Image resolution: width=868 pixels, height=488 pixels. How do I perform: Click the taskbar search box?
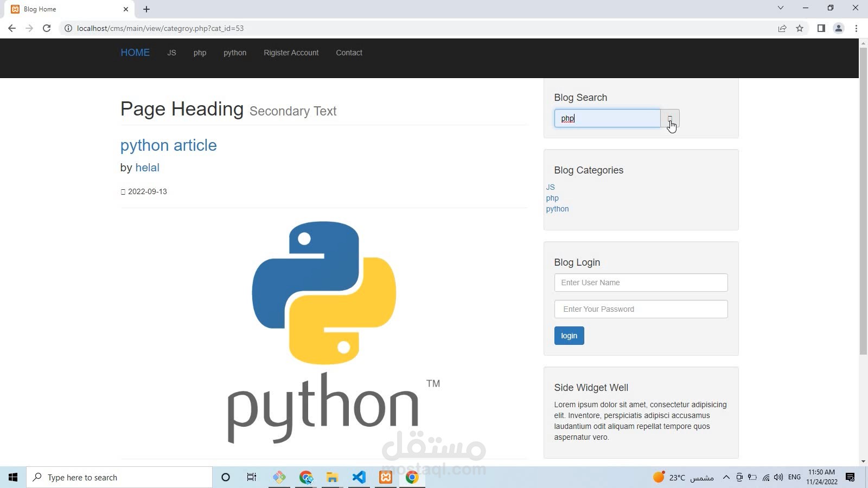coord(119,477)
